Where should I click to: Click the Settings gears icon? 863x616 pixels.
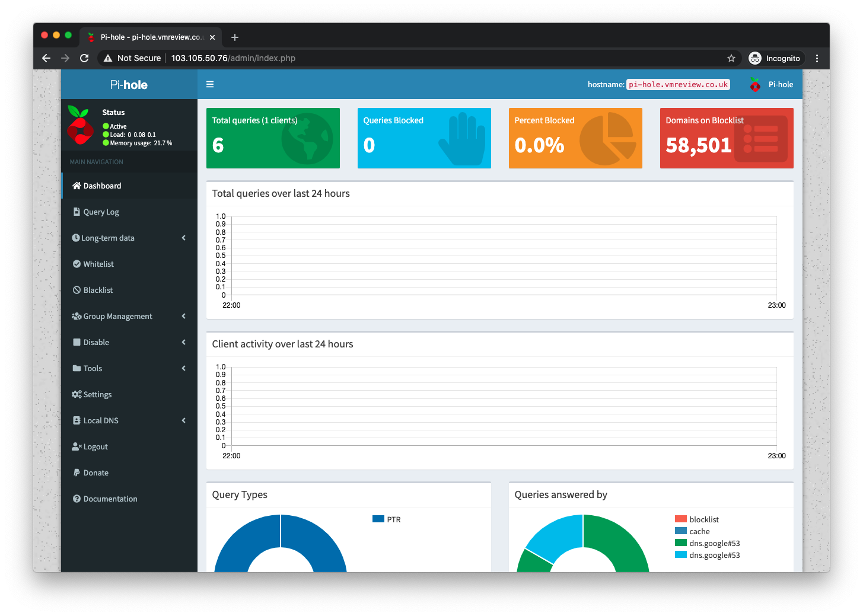pos(77,394)
